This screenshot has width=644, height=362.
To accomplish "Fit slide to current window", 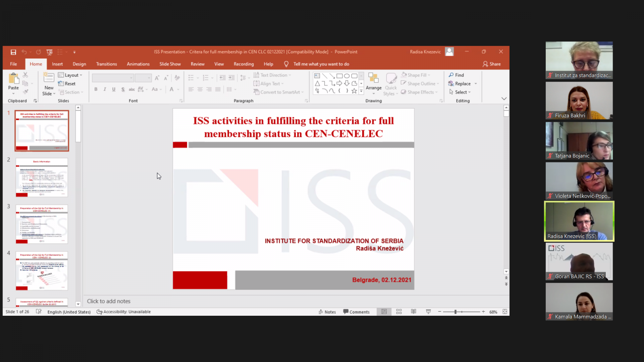I will coord(505,312).
